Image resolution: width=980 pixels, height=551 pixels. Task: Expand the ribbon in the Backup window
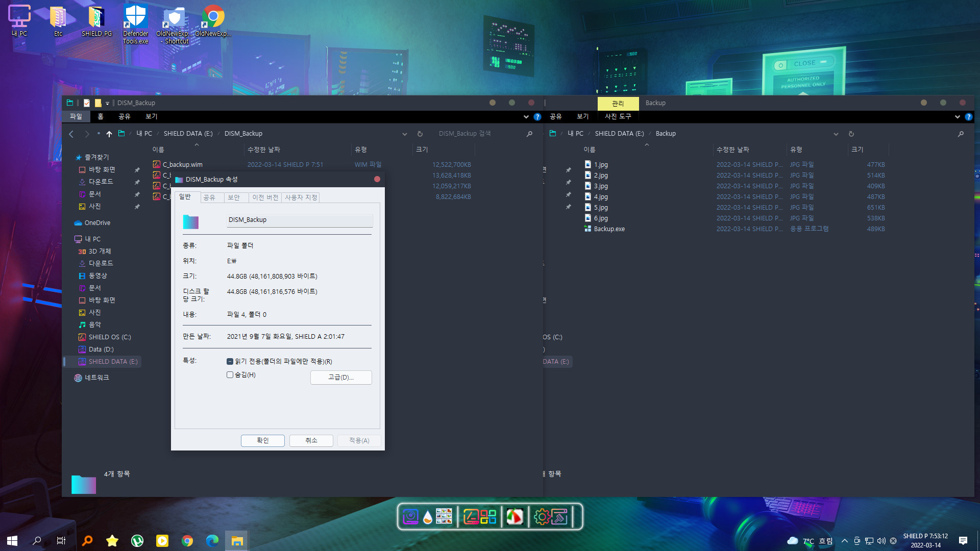coord(958,117)
